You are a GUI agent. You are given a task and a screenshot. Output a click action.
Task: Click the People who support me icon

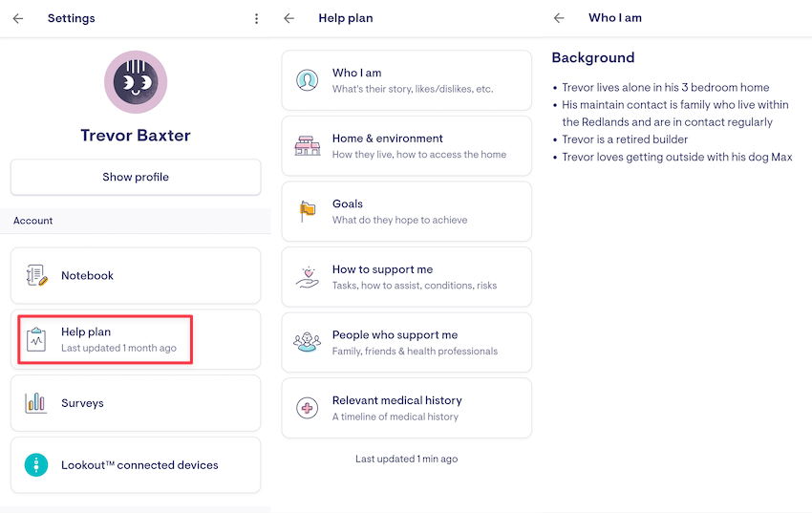[x=307, y=342]
